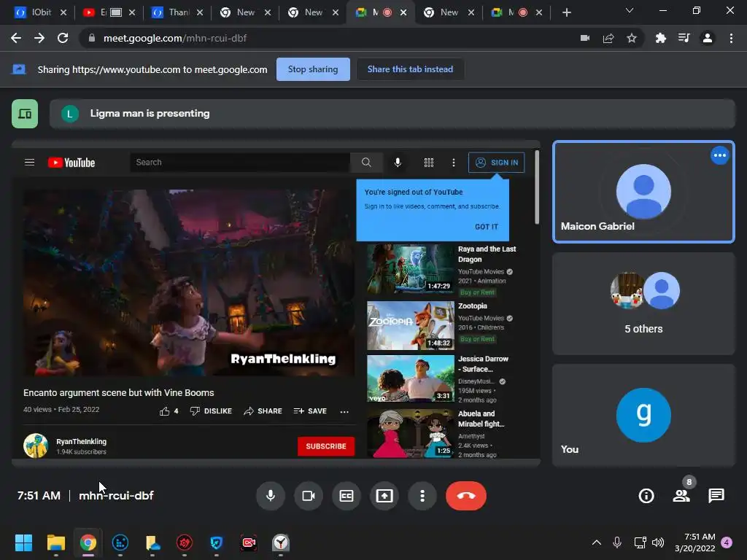
Task: Open volume control in system tray
Action: [658, 542]
